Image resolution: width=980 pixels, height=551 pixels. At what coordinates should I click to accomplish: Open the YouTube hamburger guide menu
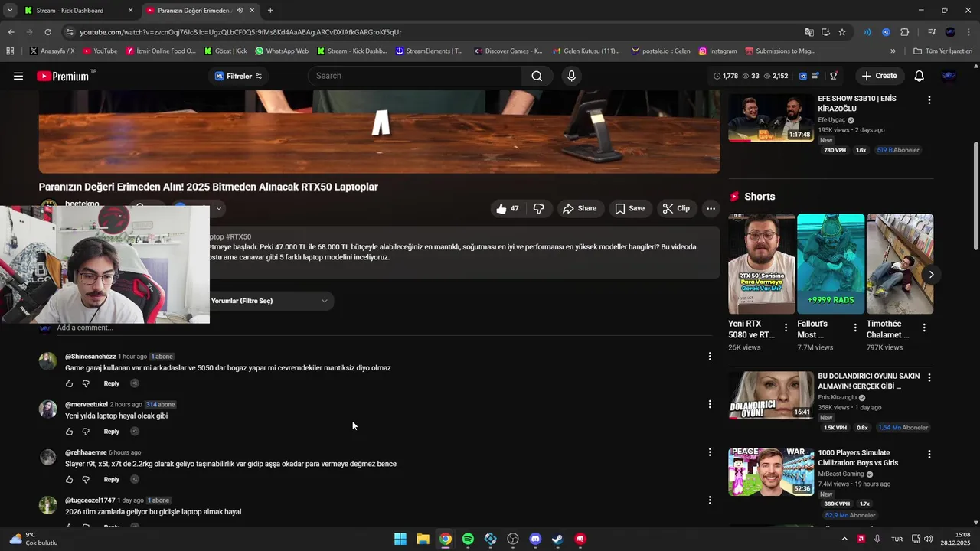click(18, 76)
